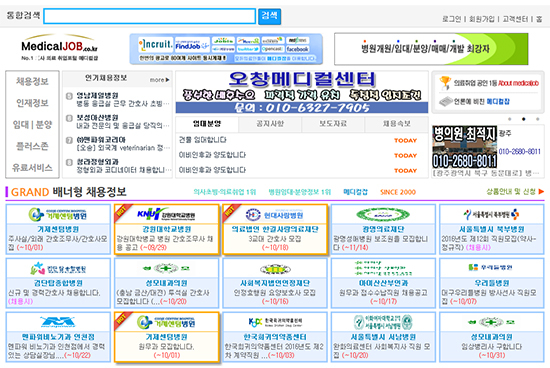
Task: Select the dark middle carousel dot
Action: [x=523, y=119]
